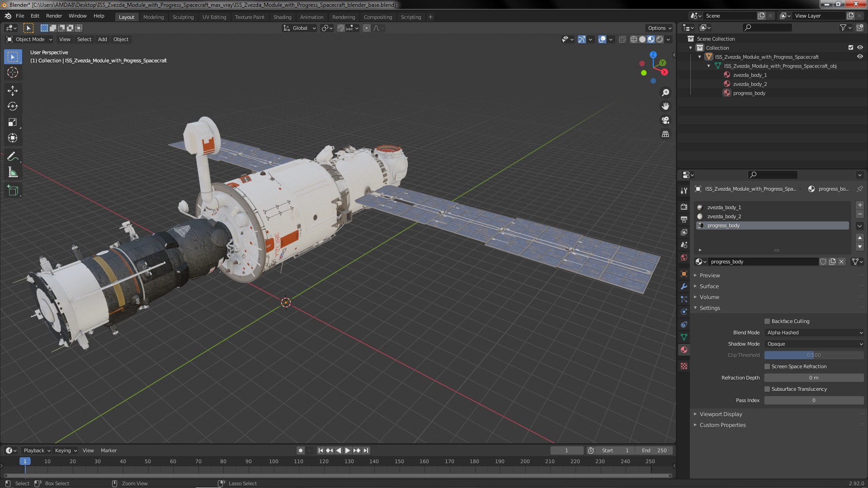
Task: Switch orthographic perspective grid icon
Action: pyautogui.click(x=665, y=134)
